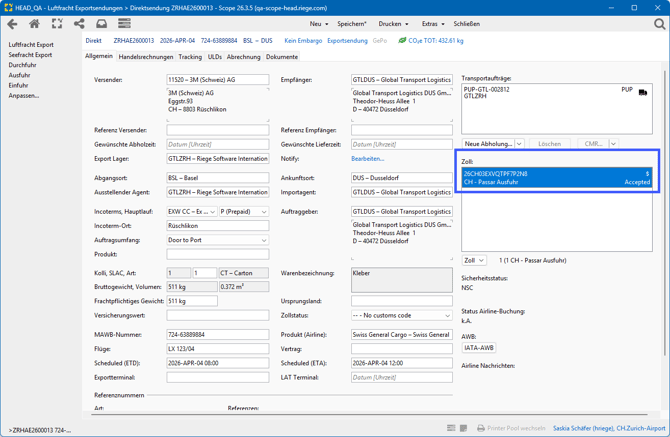Open the Tracking tab
Screen dimensions: 670x437
click(x=190, y=57)
